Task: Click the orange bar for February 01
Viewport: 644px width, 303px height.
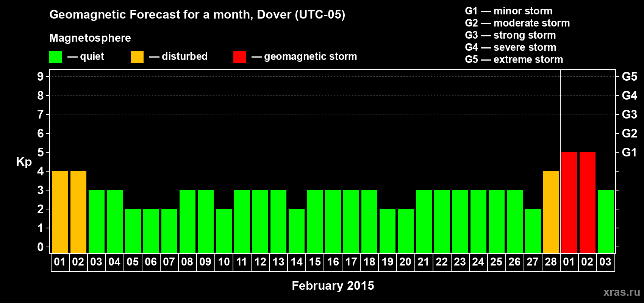Action: 60,212
